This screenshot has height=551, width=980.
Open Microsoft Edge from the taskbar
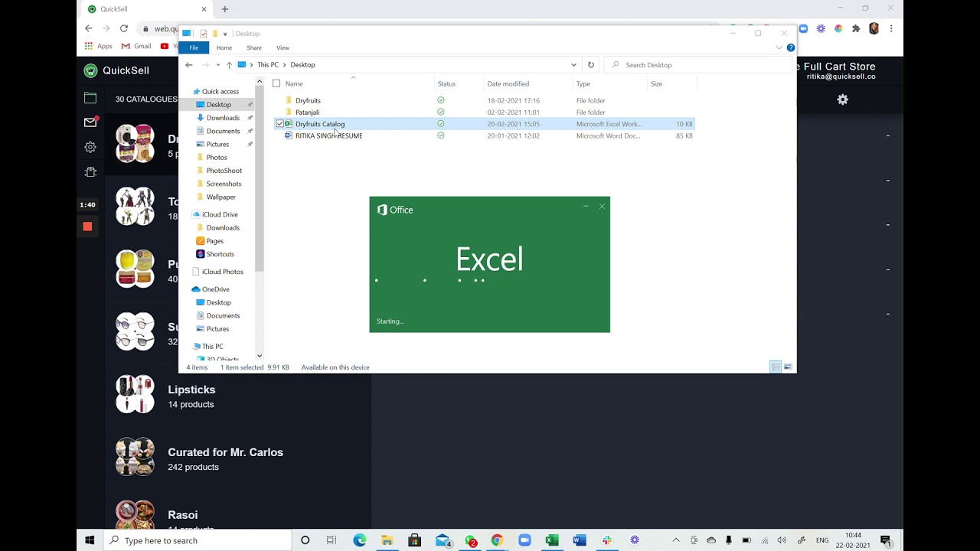[x=360, y=540]
